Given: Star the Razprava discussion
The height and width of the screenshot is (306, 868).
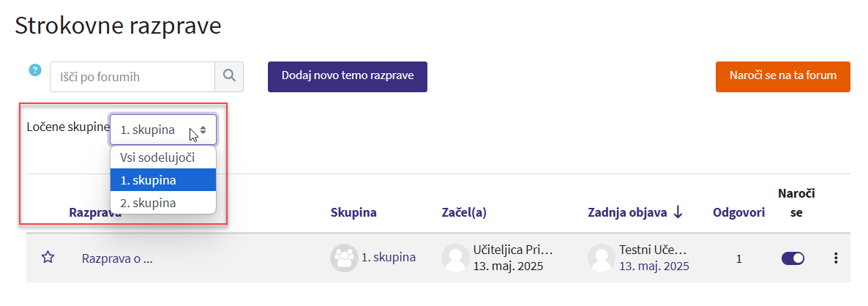Looking at the screenshot, I should (x=48, y=258).
